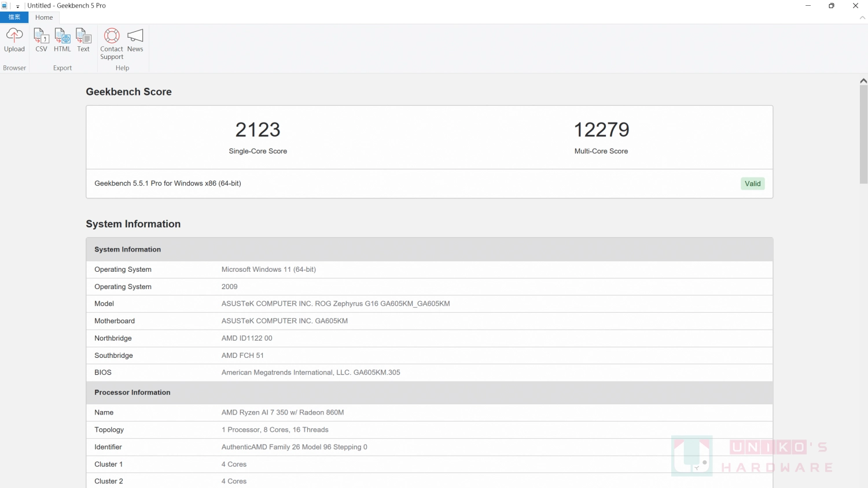
Task: Select the 1 Processor, 8 Cores topology value
Action: 275,430
